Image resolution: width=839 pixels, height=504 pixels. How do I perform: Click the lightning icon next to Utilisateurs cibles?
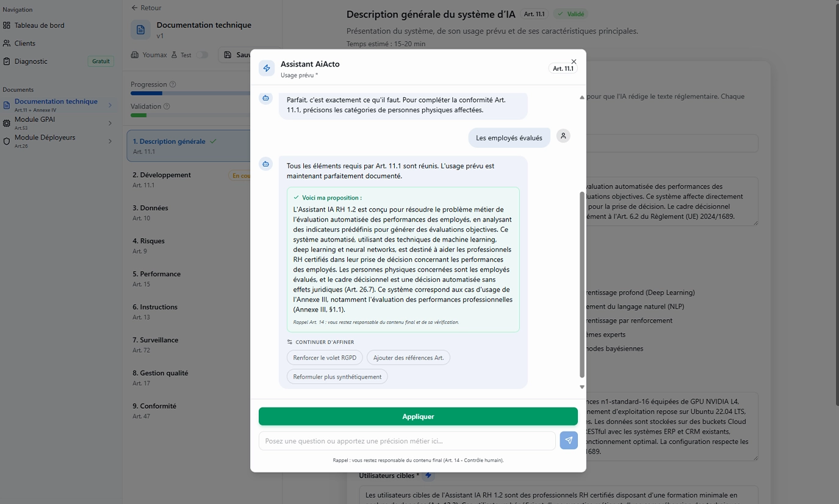pos(428,475)
